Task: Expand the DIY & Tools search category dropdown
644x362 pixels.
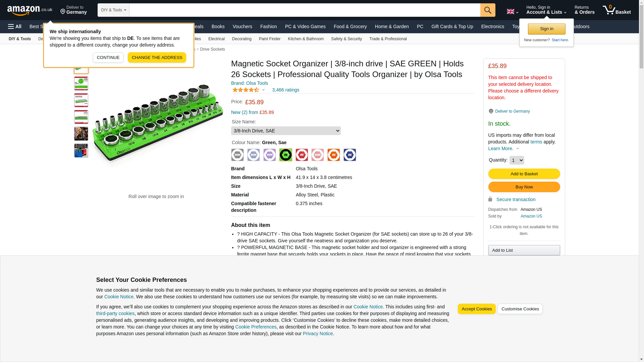Action: pos(113,10)
